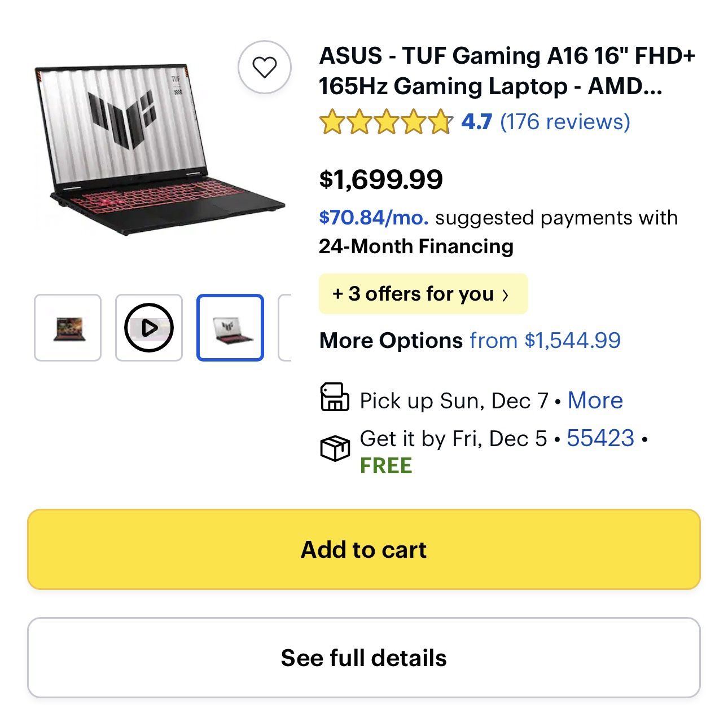The image size is (728, 705).
Task: Click the shipping box icon
Action: (x=335, y=448)
